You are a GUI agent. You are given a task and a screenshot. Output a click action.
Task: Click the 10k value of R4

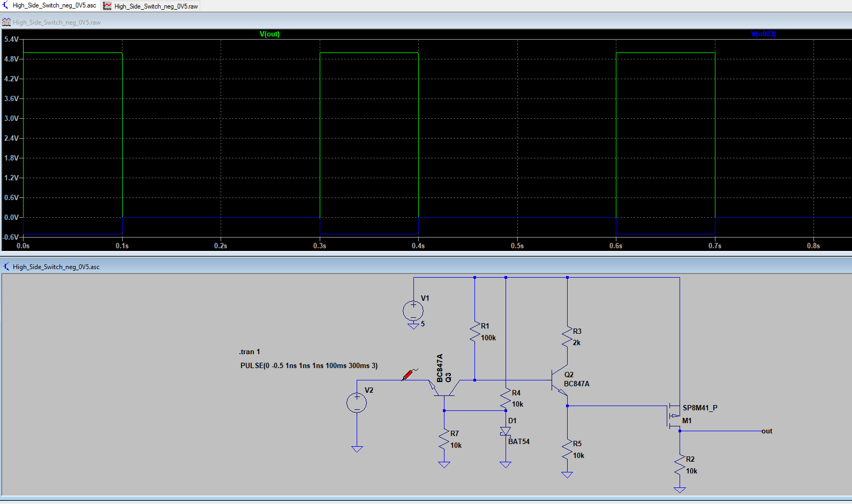517,404
